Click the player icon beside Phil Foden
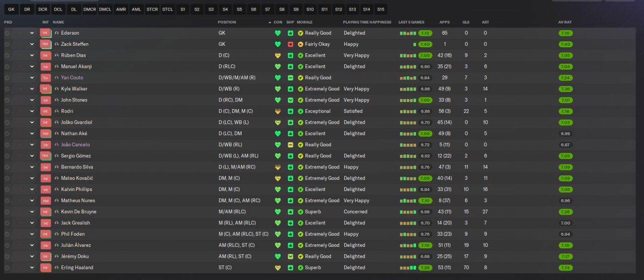The height and width of the screenshot is (280, 644). click(57, 234)
